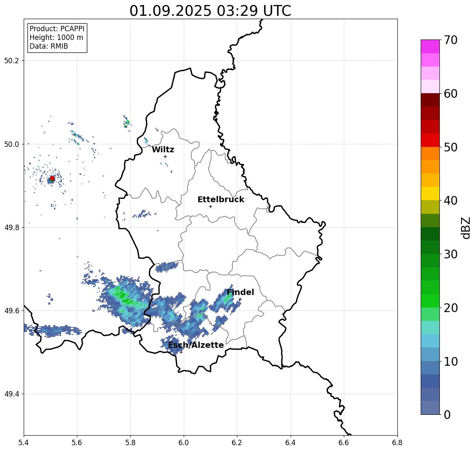Viewport: 476px width, 451px height.
Task: Click the Wiltz city label
Action: 163,149
